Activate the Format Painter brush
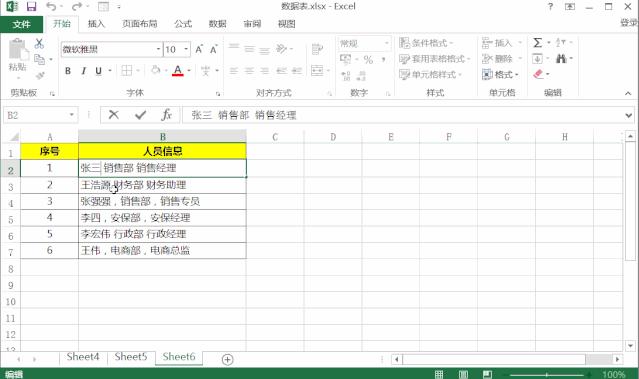This screenshot has height=379, width=639. [x=40, y=75]
